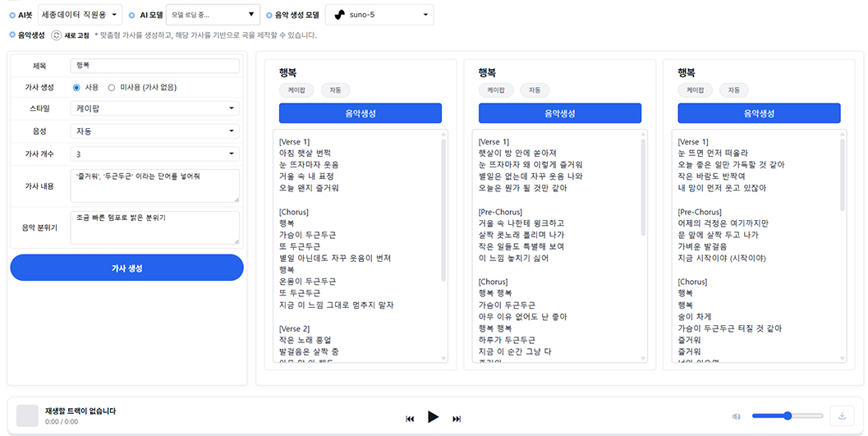Click the 제목 title input field
The height and width of the screenshot is (436, 868).
click(155, 66)
